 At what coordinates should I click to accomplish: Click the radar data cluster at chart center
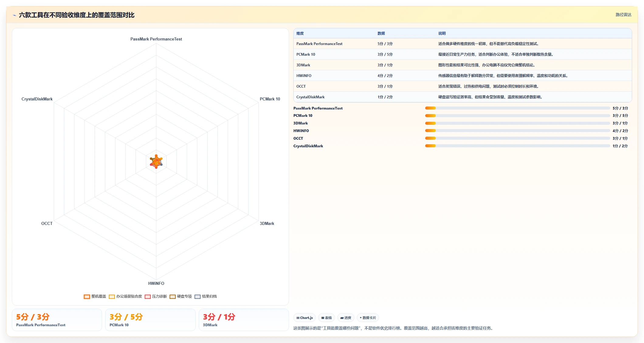(156, 161)
